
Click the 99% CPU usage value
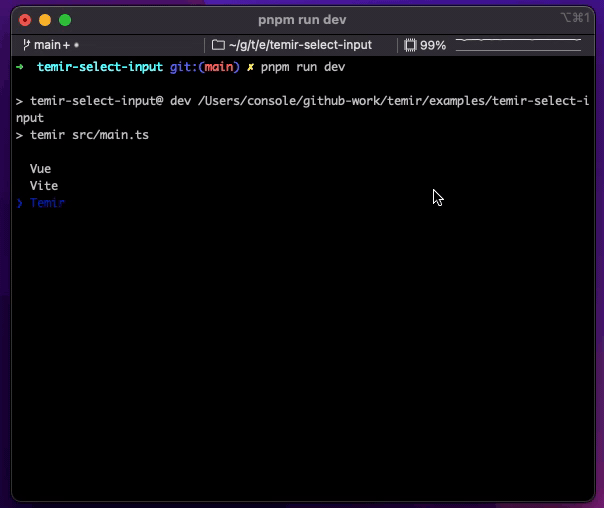pos(433,45)
